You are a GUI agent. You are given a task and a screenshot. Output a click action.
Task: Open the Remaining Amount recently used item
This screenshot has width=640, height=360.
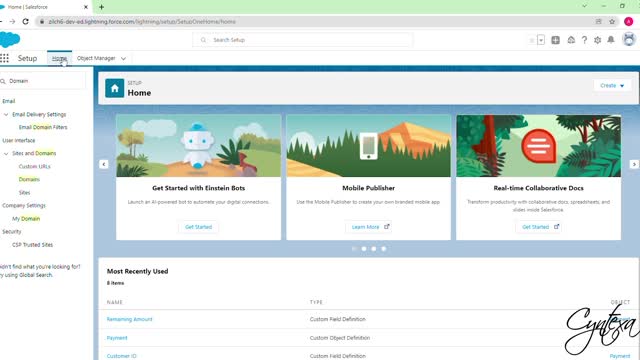(129, 319)
